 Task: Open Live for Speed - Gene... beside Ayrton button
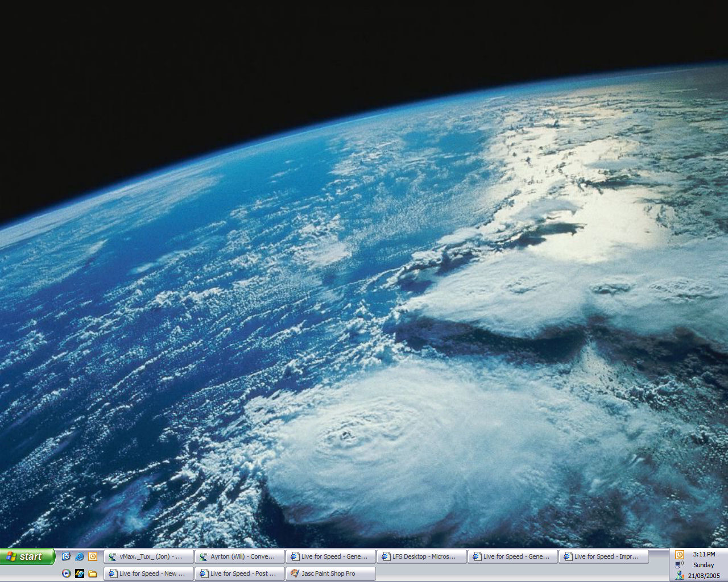click(330, 556)
